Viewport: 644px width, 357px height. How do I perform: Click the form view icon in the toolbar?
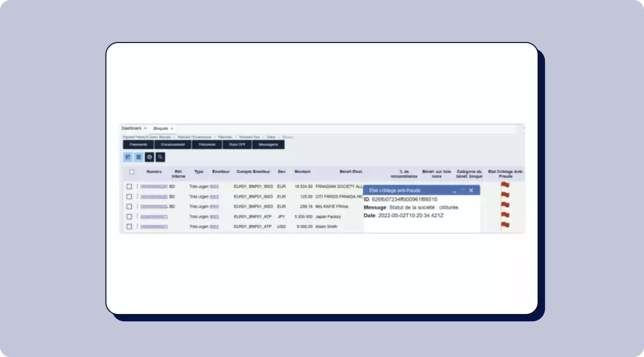pyautogui.click(x=128, y=157)
